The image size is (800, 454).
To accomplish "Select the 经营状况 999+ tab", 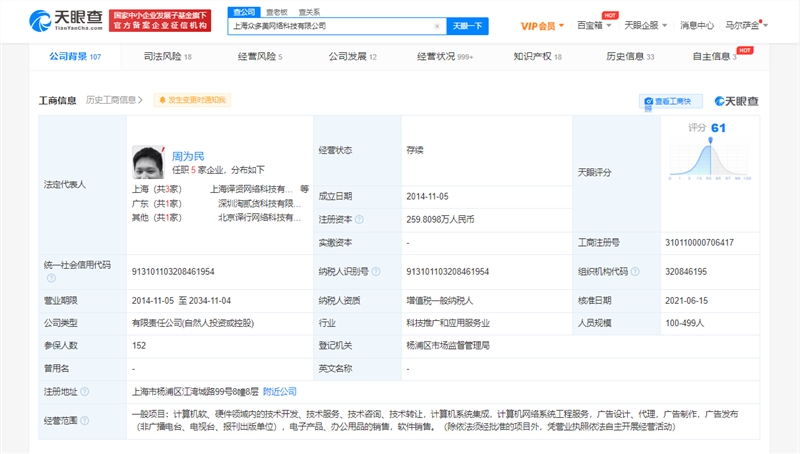I will pyautogui.click(x=445, y=57).
